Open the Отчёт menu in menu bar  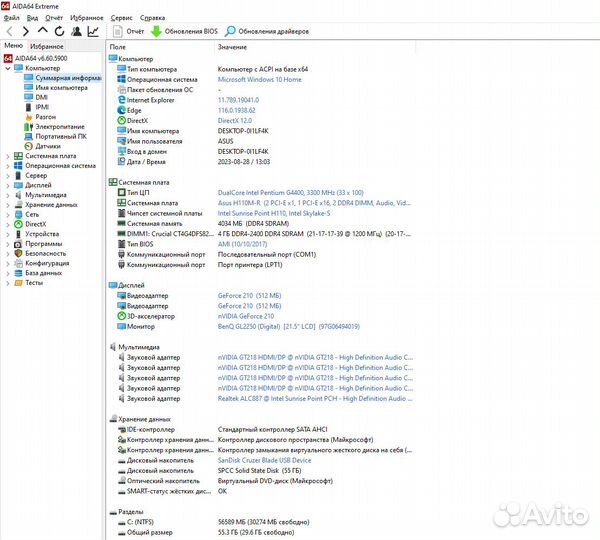point(54,18)
